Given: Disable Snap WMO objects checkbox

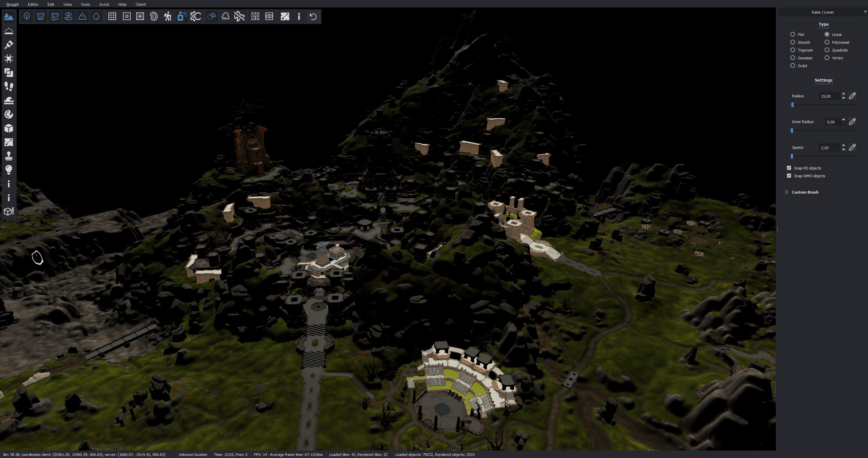Looking at the screenshot, I should (x=789, y=176).
